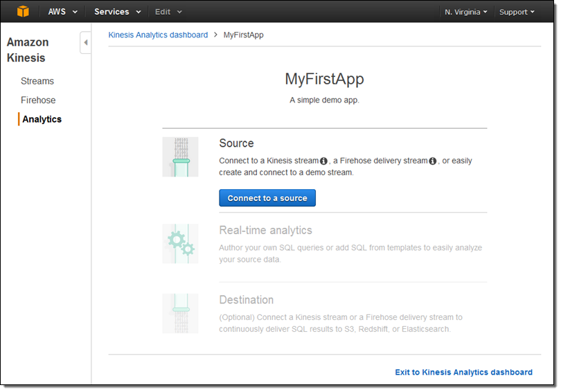
Task: Click the Real-time analytics section heading
Action: coord(265,231)
